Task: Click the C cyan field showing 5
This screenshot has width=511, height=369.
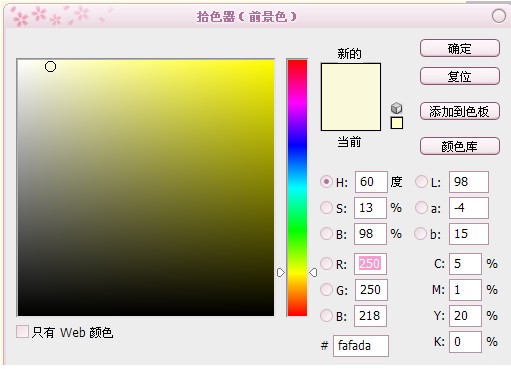Action: click(x=465, y=264)
